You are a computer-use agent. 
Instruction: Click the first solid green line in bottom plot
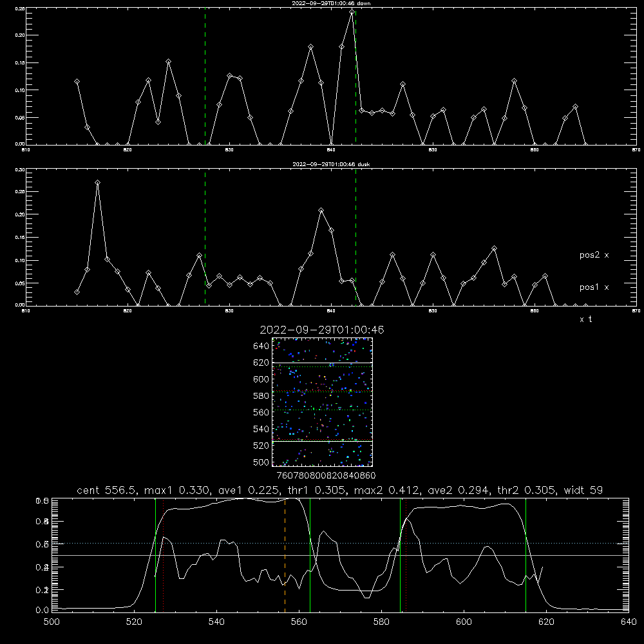click(155, 555)
